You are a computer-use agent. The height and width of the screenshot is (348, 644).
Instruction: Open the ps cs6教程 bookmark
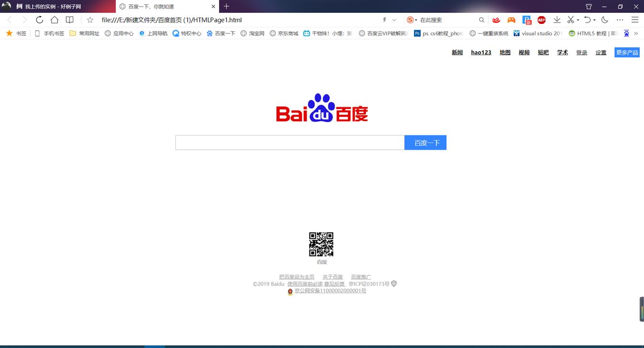coord(439,34)
